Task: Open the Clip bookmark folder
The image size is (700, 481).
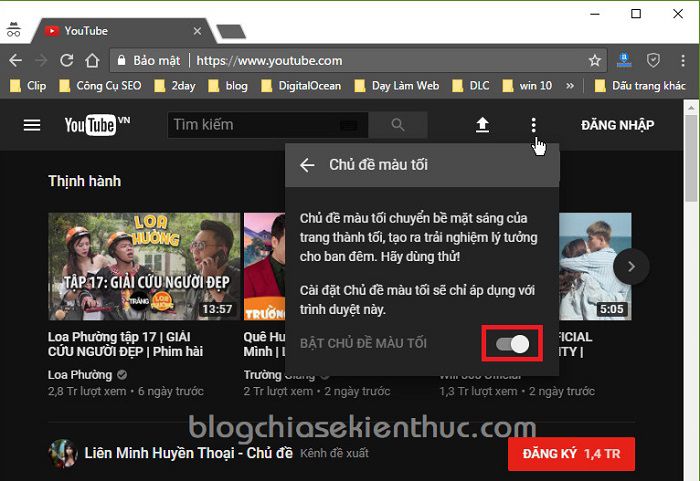Action: (x=28, y=85)
